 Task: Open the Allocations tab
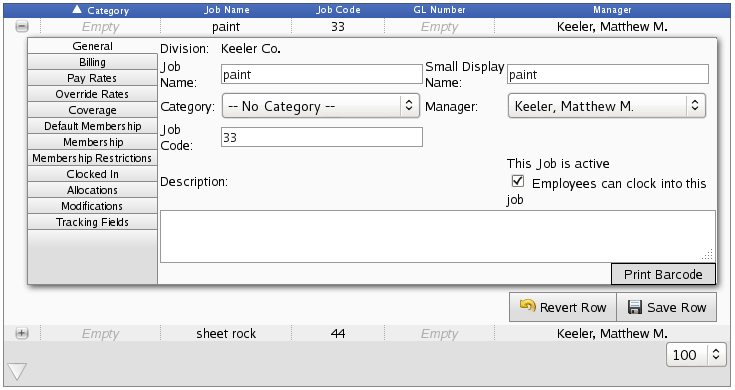(x=92, y=189)
